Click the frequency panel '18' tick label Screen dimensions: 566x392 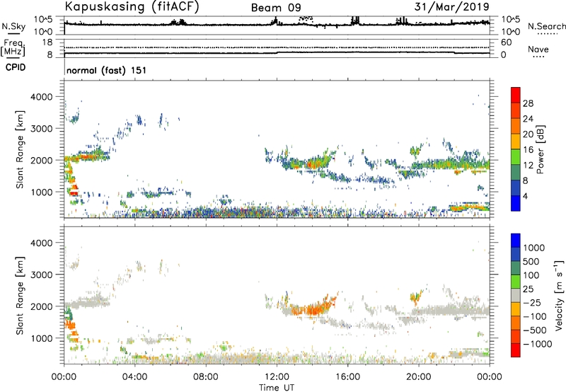[x=47, y=42]
